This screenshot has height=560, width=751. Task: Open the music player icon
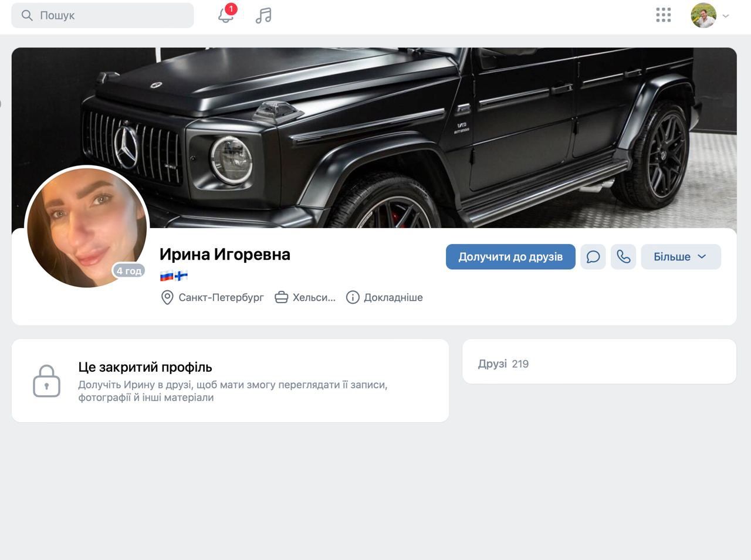coord(263,15)
